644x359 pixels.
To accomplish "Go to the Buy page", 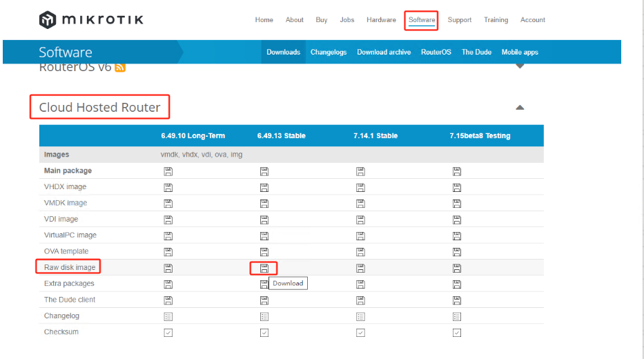I will tap(321, 20).
